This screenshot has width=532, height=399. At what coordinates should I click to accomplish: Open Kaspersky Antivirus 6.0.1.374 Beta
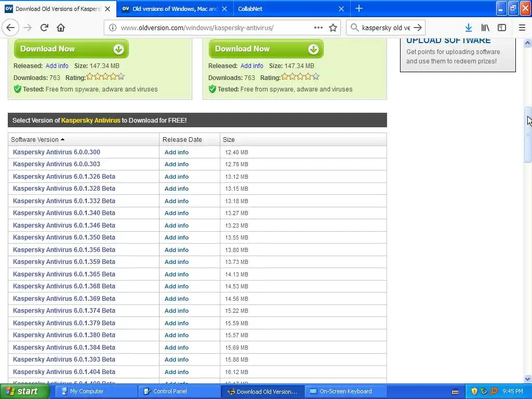64,311
